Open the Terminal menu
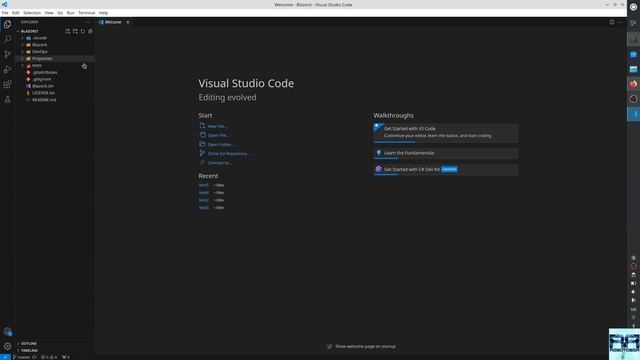Image resolution: width=640 pixels, height=360 pixels. coord(87,13)
